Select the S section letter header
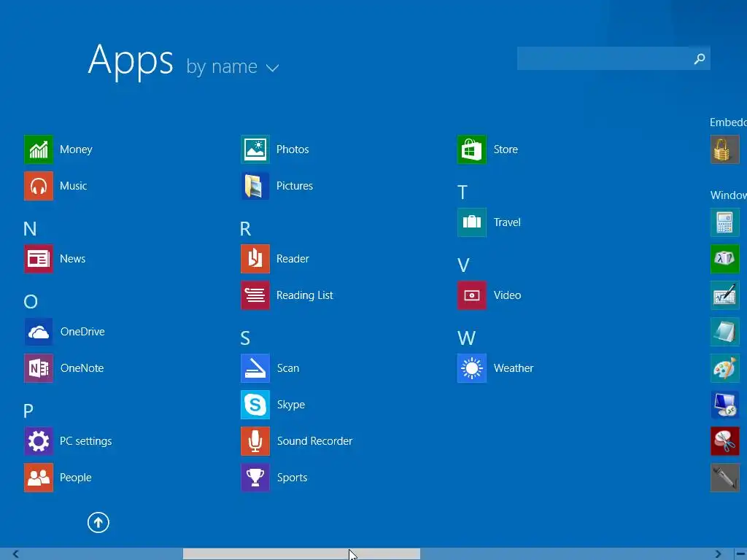Image resolution: width=747 pixels, height=560 pixels. (x=245, y=338)
